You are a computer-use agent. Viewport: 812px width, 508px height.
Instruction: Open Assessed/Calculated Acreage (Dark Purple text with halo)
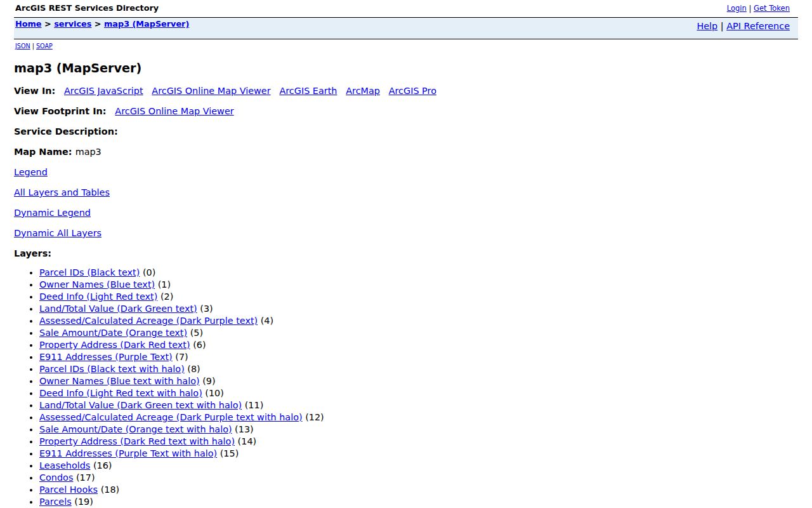pos(171,417)
